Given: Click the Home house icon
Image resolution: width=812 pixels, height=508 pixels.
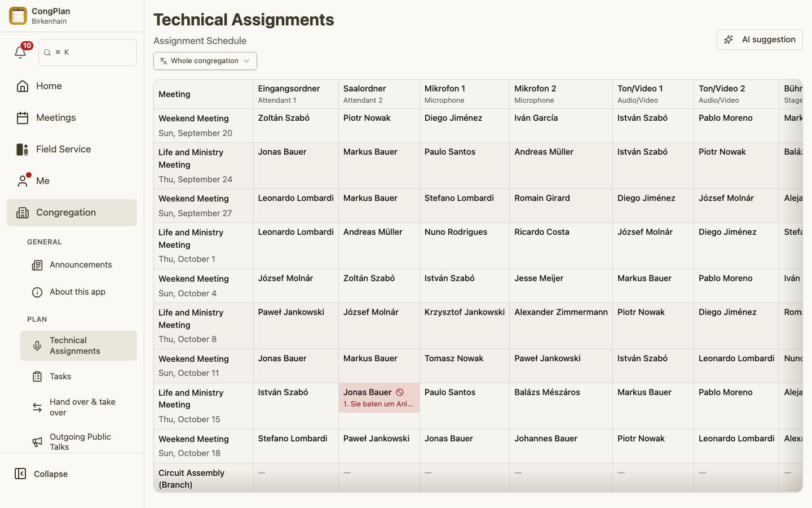Looking at the screenshot, I should [x=23, y=86].
